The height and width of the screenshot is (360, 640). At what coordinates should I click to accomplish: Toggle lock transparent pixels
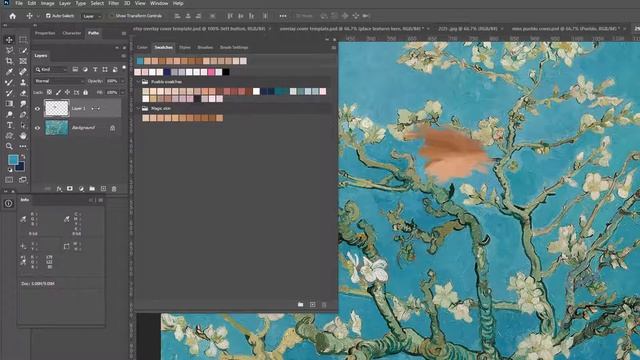(49, 92)
